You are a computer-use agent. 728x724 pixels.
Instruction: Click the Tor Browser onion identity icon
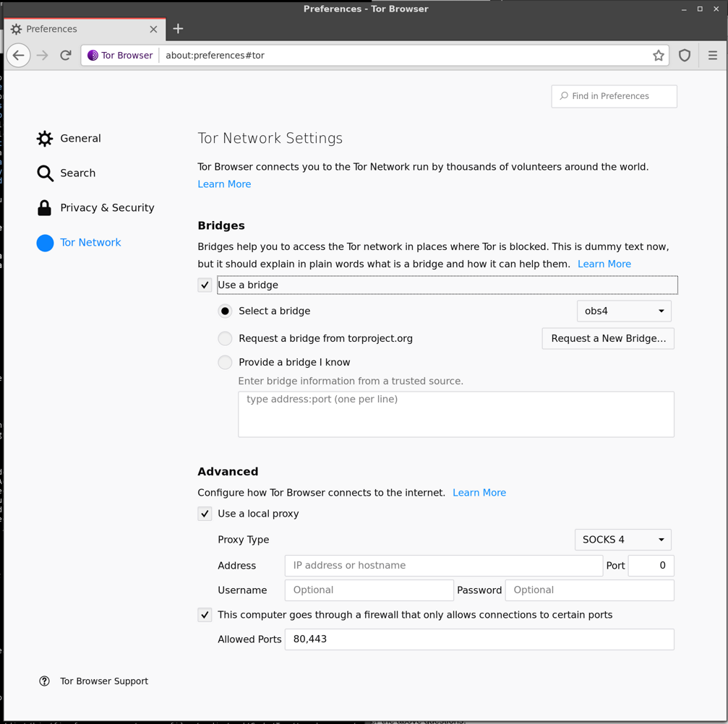pyautogui.click(x=93, y=56)
